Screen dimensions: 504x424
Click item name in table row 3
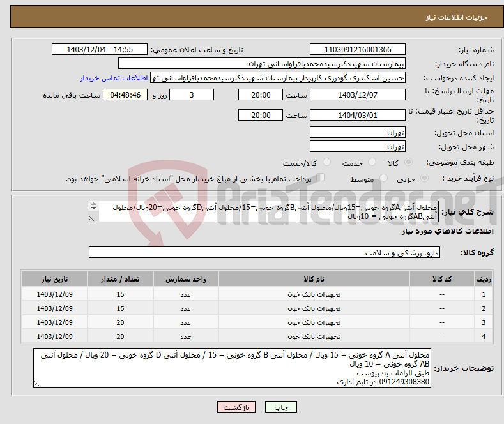(314, 322)
